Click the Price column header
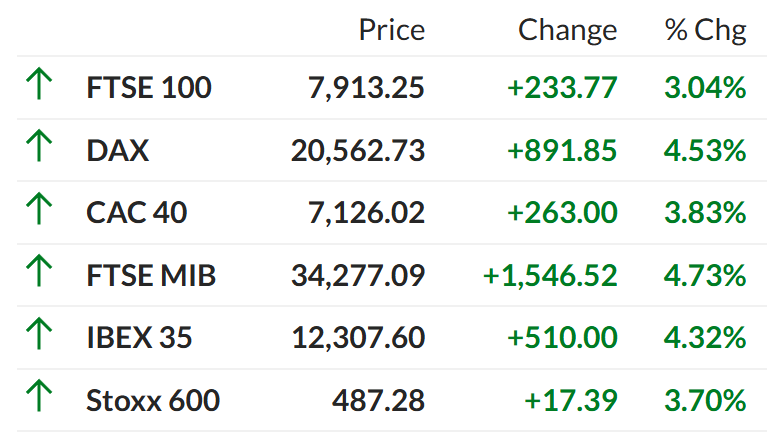The width and height of the screenshot is (783, 448). (x=392, y=30)
